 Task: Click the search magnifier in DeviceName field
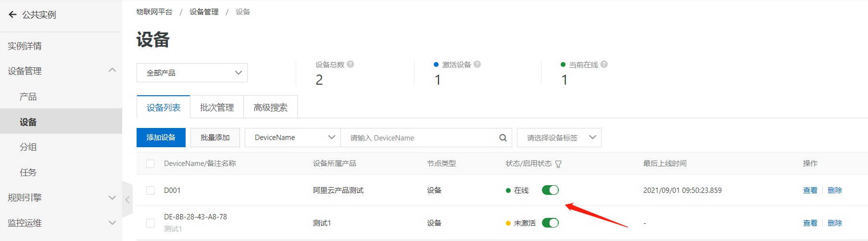coord(503,138)
